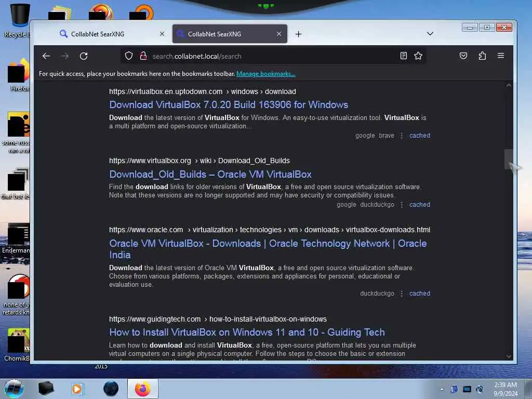Click the uptodown result URL text
Screen dimensions: 532x399
click(203, 91)
